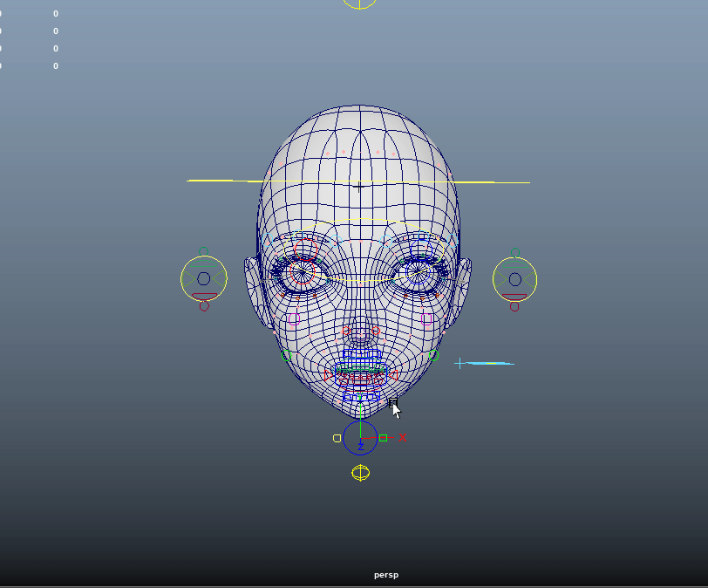Select the small green circle atop left ear control

pos(204,251)
